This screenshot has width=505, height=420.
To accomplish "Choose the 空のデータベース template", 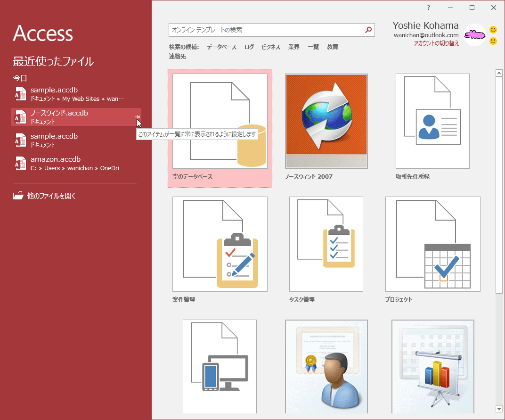I will click(x=220, y=128).
